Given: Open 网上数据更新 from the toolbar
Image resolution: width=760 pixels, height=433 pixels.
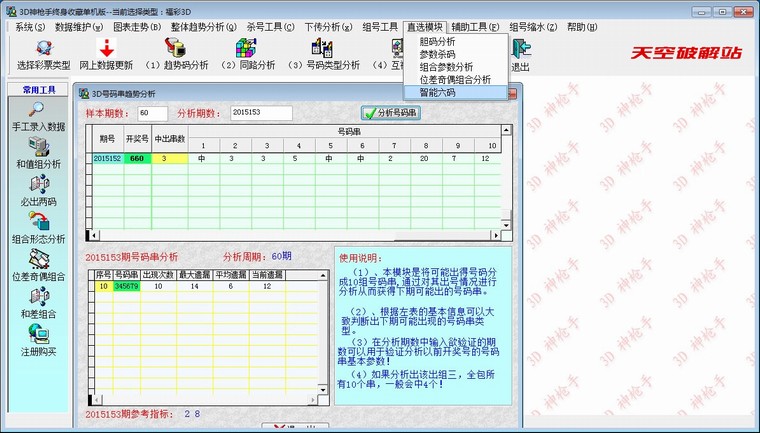Looking at the screenshot, I should (105, 48).
